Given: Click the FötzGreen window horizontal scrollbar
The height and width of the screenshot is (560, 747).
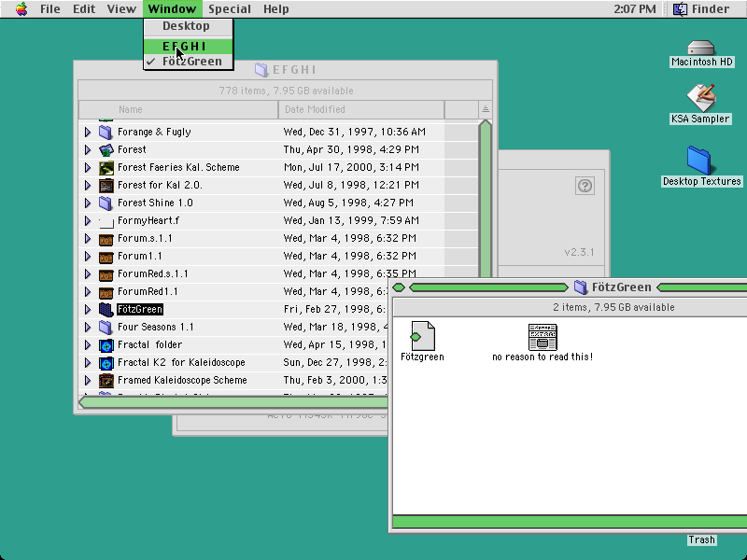Looking at the screenshot, I should pyautogui.click(x=570, y=522).
